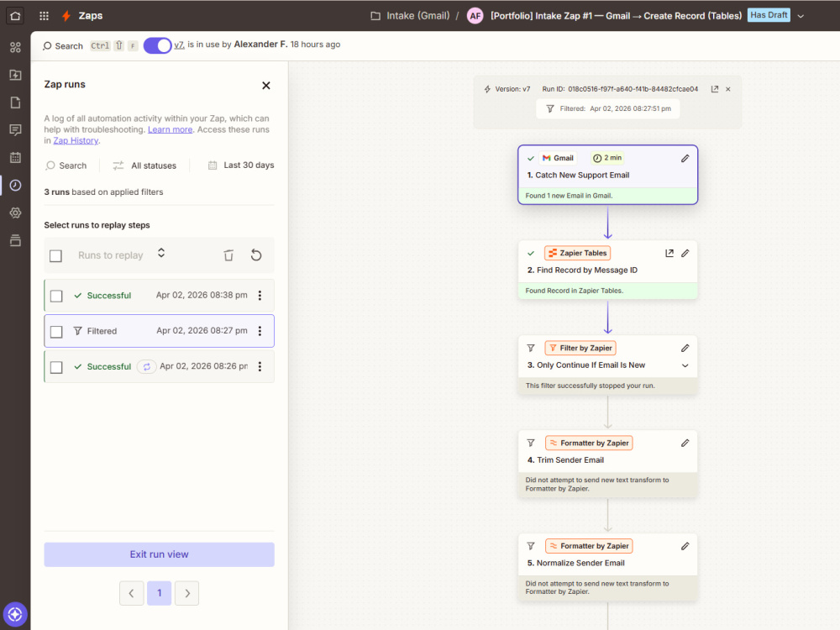Click the Zap runs Search field

coord(66,165)
